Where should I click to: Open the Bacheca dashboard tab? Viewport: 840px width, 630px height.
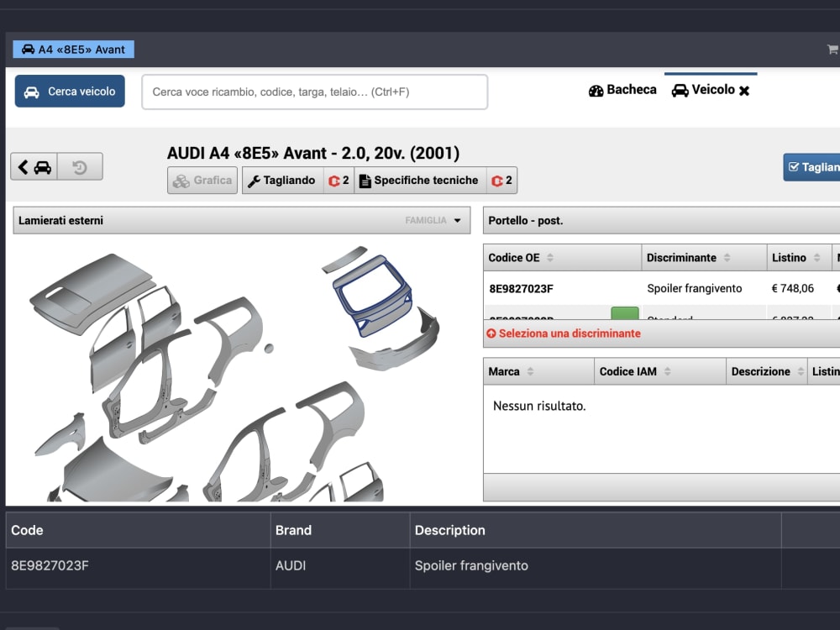(622, 90)
